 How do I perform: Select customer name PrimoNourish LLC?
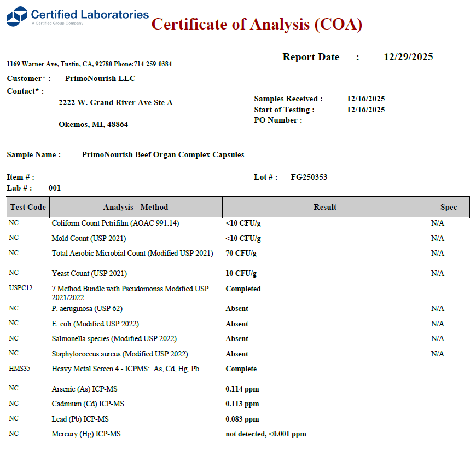[x=100, y=78]
